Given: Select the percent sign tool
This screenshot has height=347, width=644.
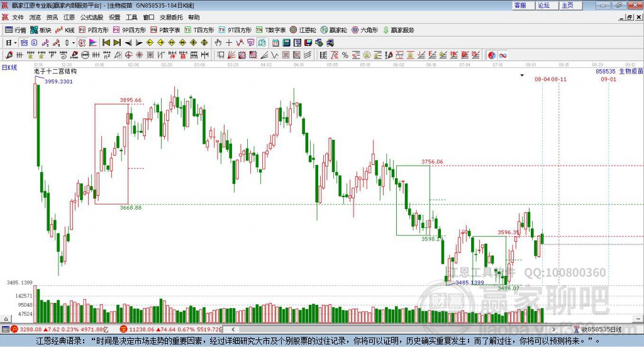Looking at the screenshot, I should [x=345, y=55].
